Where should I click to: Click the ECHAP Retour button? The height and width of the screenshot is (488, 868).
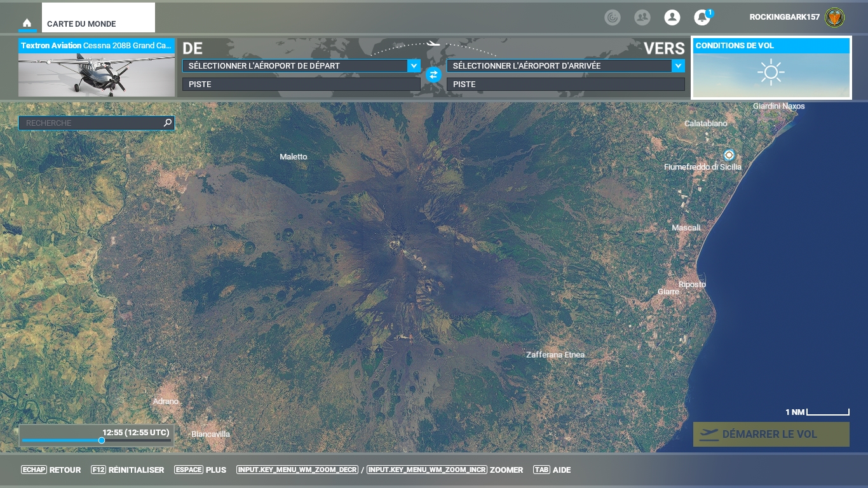coord(51,470)
